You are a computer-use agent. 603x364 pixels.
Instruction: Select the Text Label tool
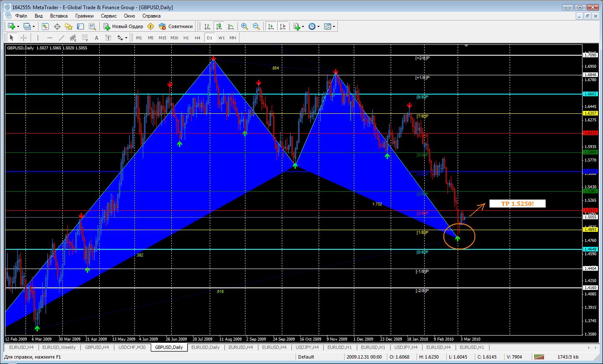tap(108, 38)
